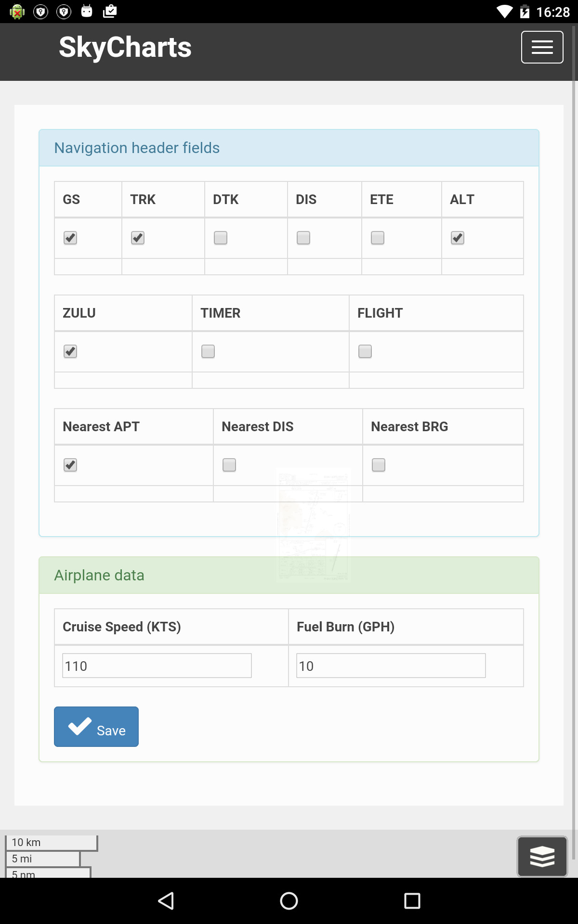Enable the DTK header field
578x924 pixels.
221,238
